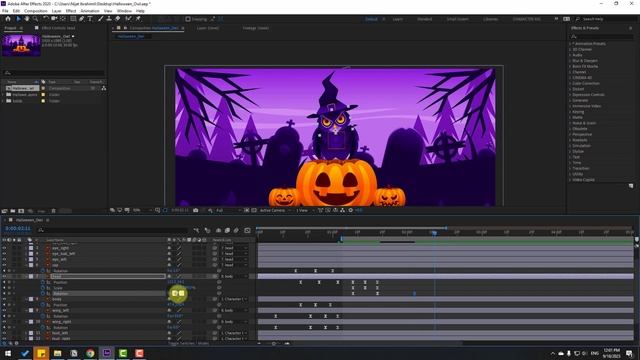Screen dimensions: 640x360
Task: Click the Toggle Switches / Modes button
Action: point(188,343)
